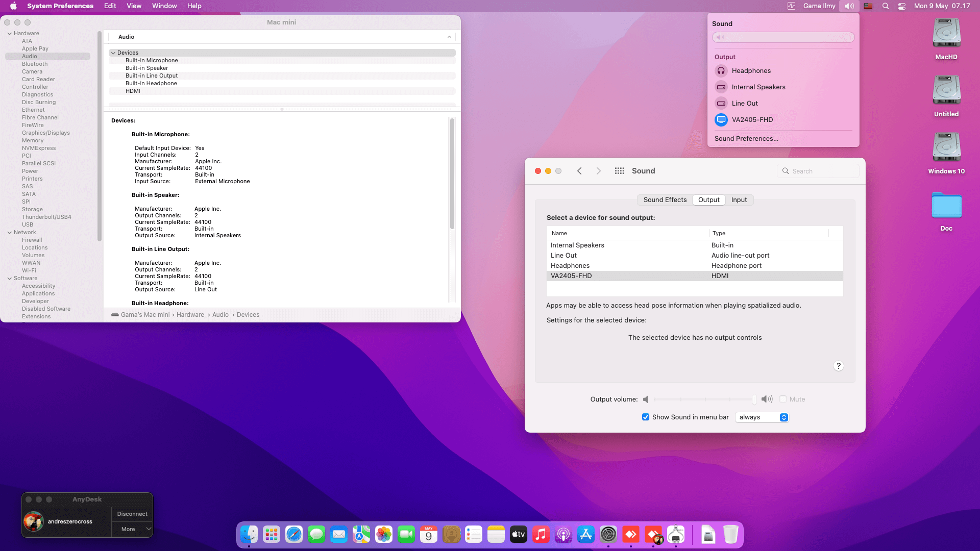Toggle the Mute checkbox

(783, 399)
